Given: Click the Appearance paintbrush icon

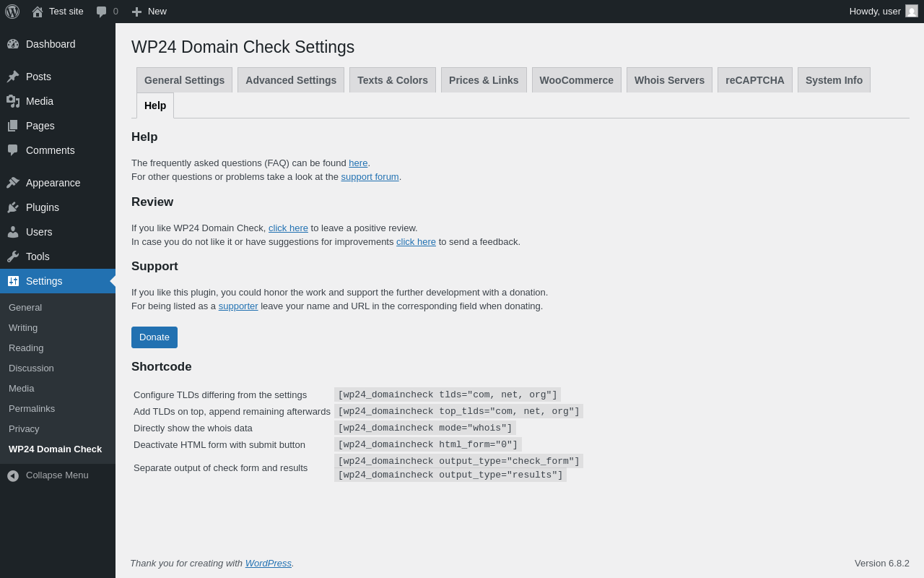Looking at the screenshot, I should click(x=13, y=183).
